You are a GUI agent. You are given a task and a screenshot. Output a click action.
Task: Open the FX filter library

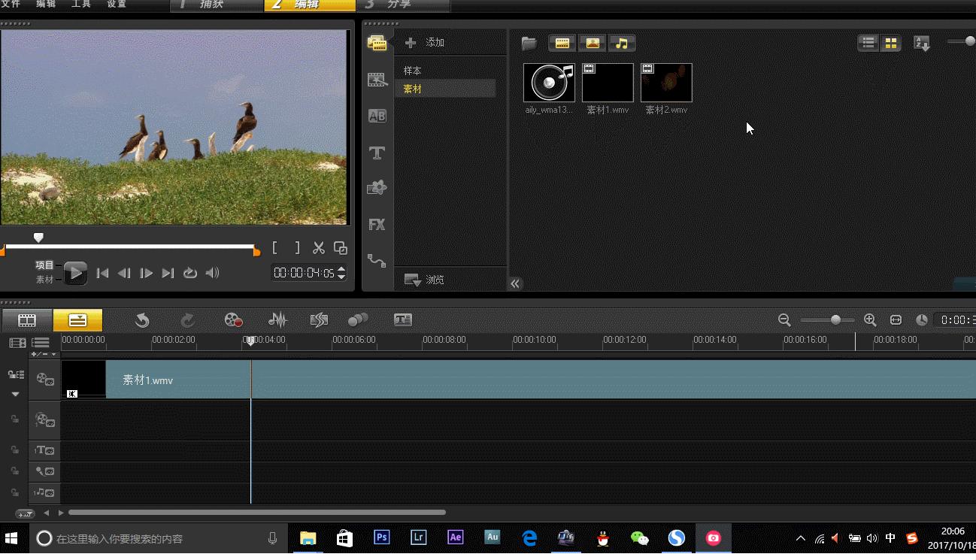tap(377, 225)
